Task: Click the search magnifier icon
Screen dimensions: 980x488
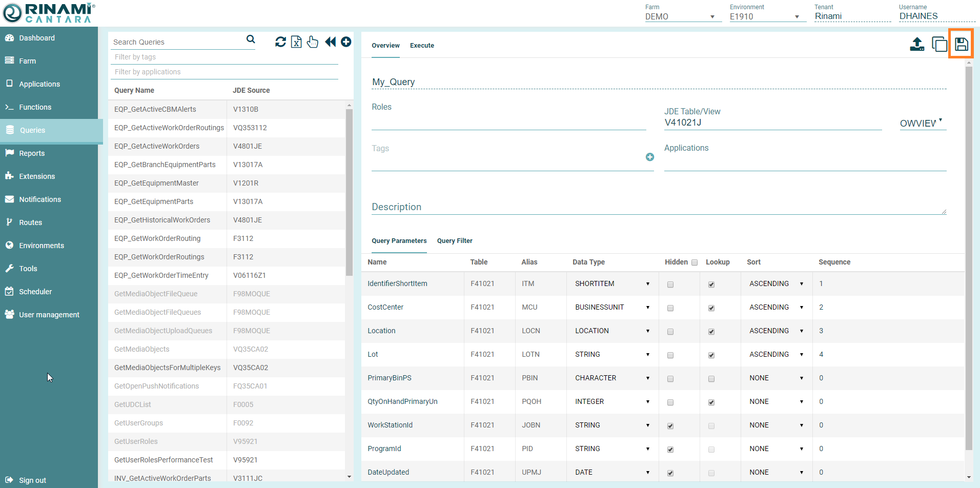Action: click(251, 39)
